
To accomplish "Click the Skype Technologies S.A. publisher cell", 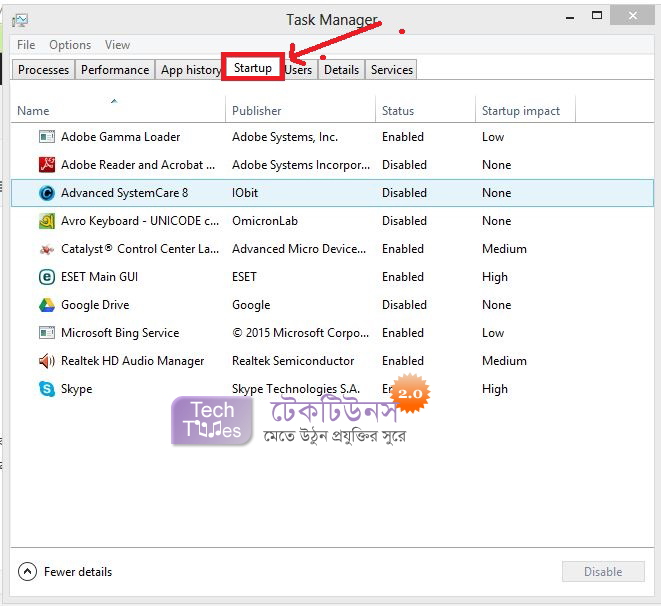I will coord(296,389).
